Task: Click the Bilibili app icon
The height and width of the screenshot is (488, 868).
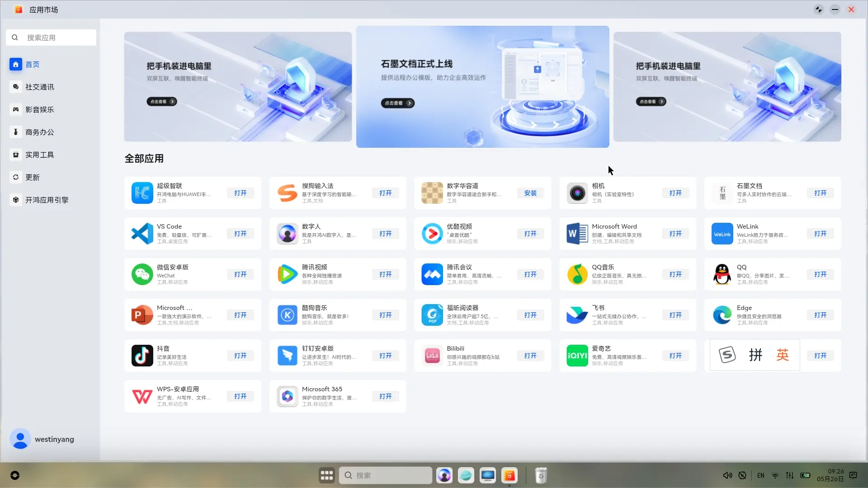Action: pos(432,356)
